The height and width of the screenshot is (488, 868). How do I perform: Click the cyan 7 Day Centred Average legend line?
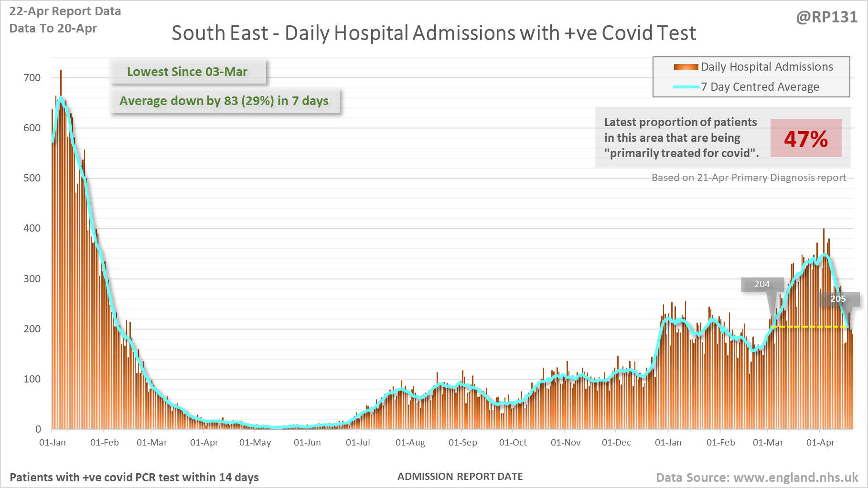tap(686, 87)
